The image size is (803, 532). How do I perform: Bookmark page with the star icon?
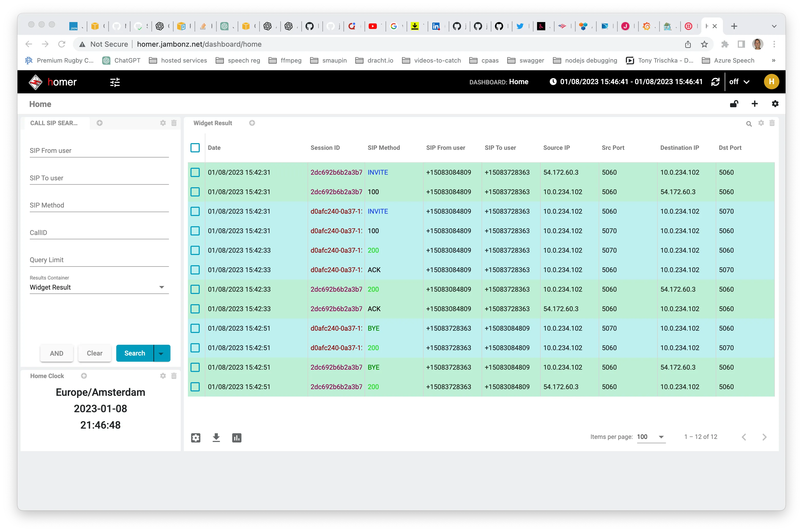coord(704,44)
